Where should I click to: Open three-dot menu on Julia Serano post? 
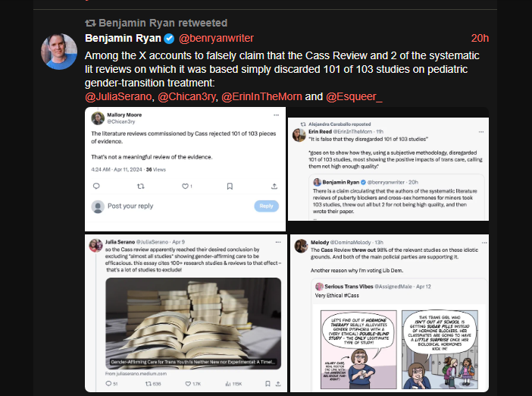tap(278, 242)
